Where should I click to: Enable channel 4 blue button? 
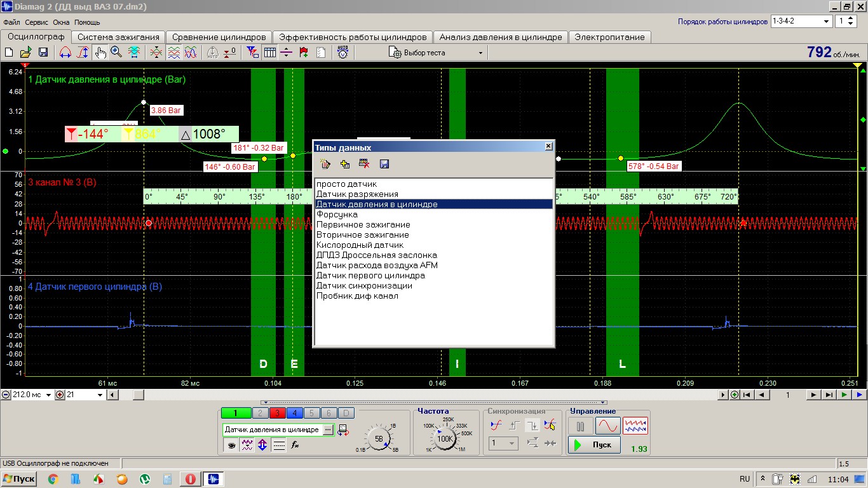point(294,413)
